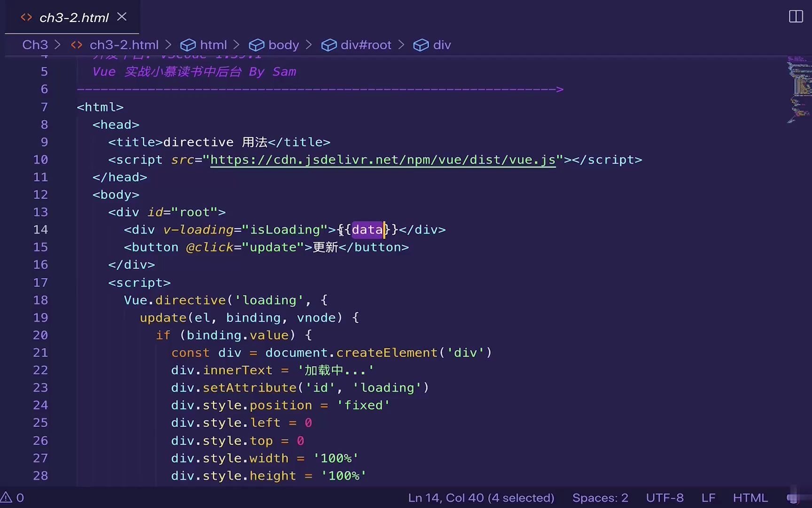Click createElement on line 21

tap(387, 353)
